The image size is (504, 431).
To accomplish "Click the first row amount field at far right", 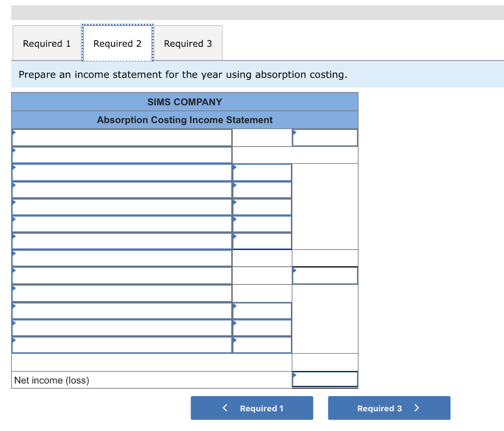I will (x=325, y=138).
